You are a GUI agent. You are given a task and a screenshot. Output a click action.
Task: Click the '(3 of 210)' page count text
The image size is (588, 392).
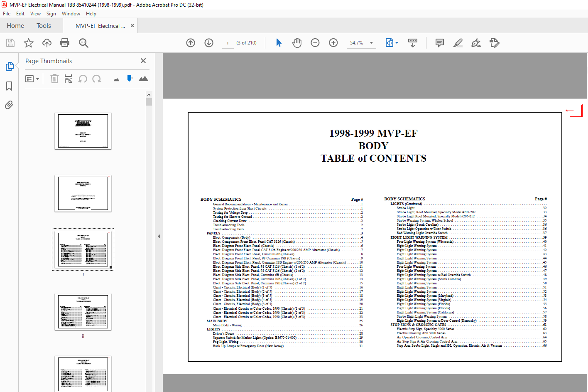pyautogui.click(x=246, y=43)
